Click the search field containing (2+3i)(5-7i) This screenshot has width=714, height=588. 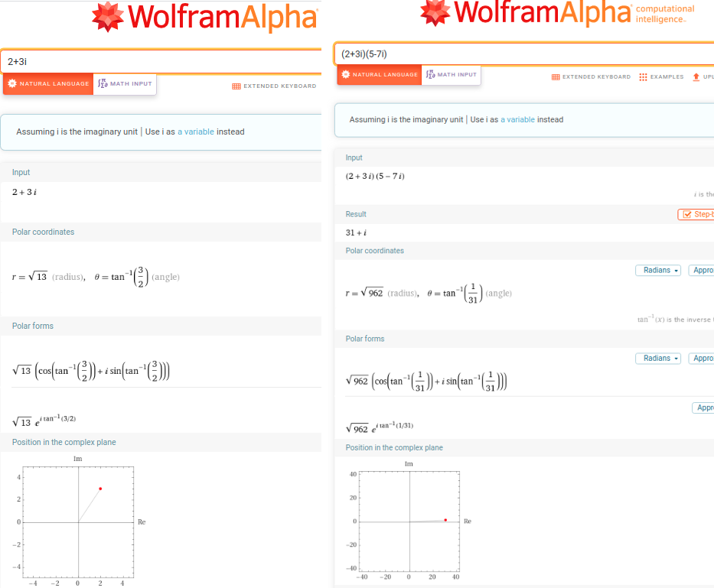(520, 54)
